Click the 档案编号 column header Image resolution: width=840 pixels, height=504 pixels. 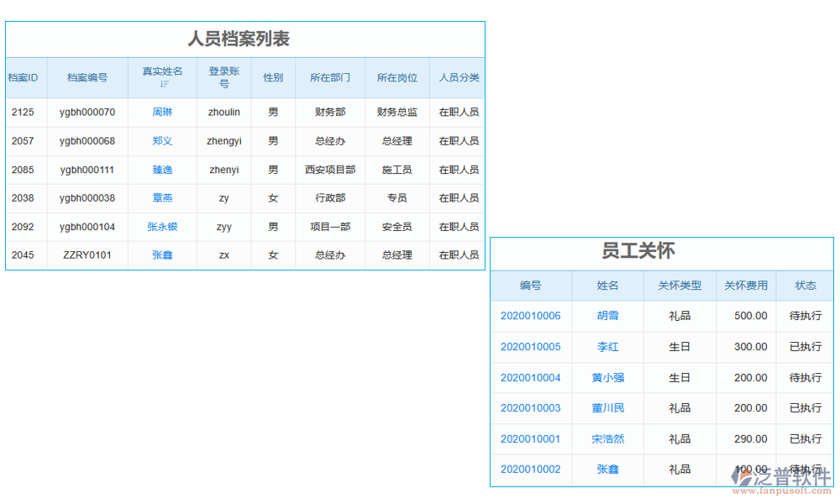coord(88,77)
